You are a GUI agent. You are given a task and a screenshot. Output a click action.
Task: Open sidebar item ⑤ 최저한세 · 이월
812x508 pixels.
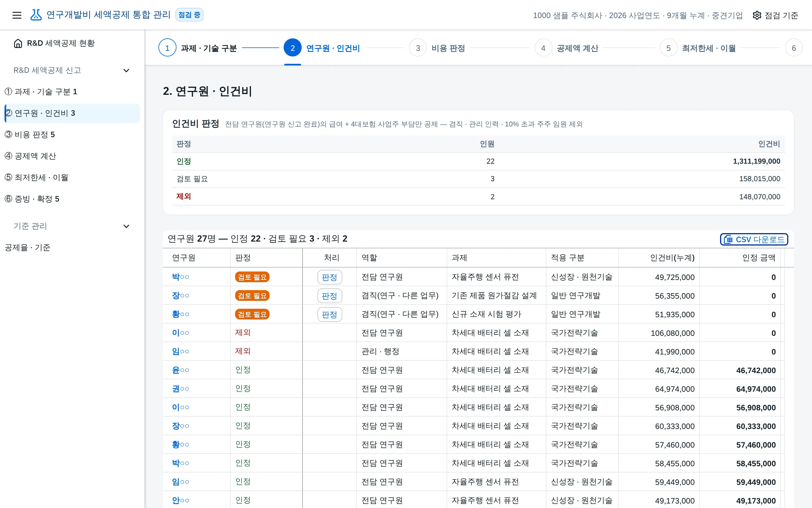72,178
